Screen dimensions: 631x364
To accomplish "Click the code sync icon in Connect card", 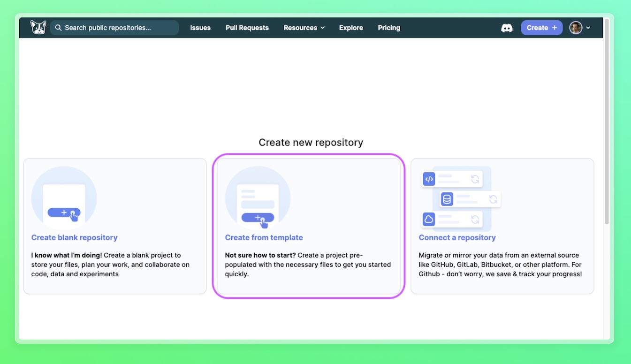I will tap(429, 179).
